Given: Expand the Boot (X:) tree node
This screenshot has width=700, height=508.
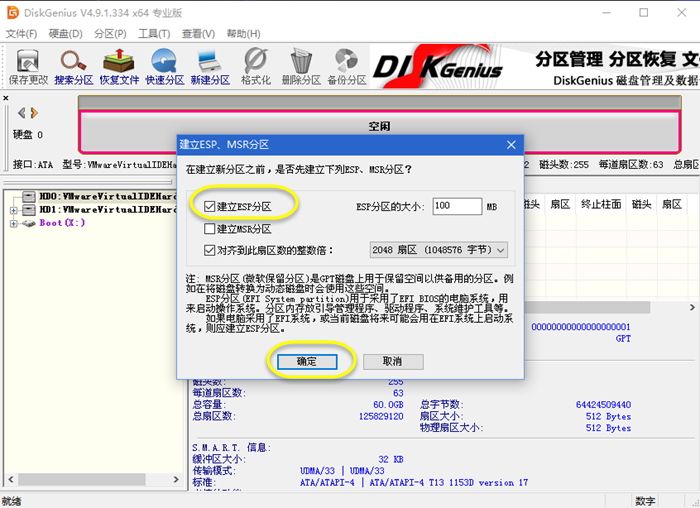Looking at the screenshot, I should click(x=13, y=223).
